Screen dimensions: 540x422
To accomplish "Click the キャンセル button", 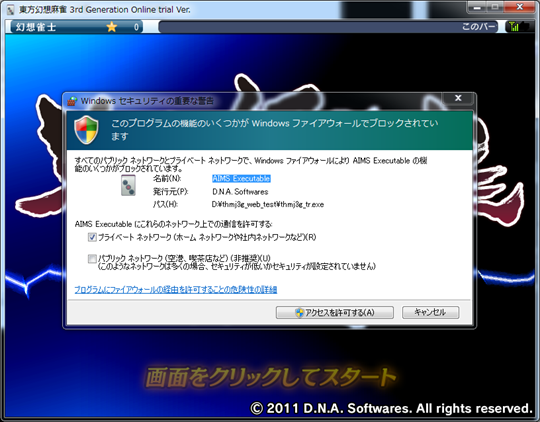I will (x=430, y=312).
